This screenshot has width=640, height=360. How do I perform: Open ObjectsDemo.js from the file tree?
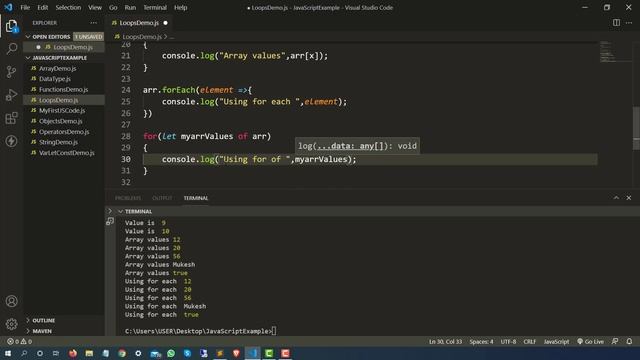[x=60, y=121]
